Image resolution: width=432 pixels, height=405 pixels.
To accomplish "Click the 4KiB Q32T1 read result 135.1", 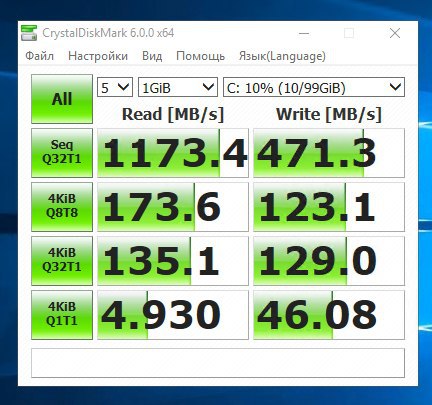I will click(x=173, y=261).
